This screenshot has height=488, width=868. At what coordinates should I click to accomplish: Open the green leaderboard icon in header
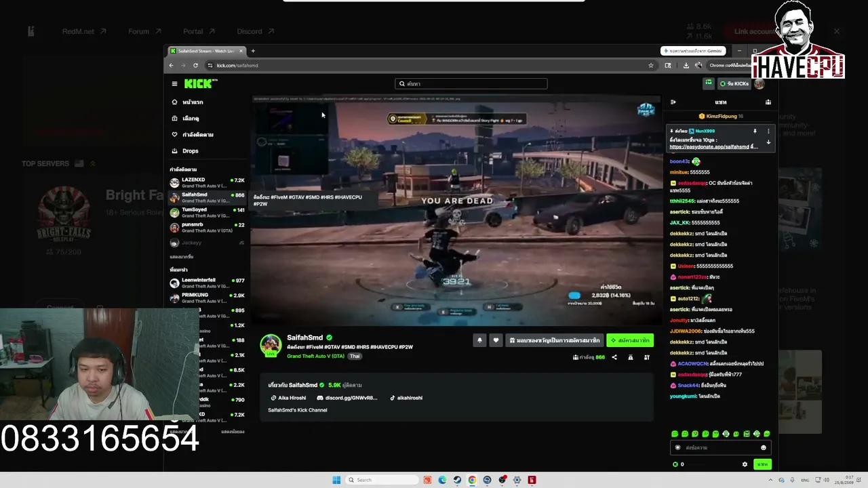[709, 83]
